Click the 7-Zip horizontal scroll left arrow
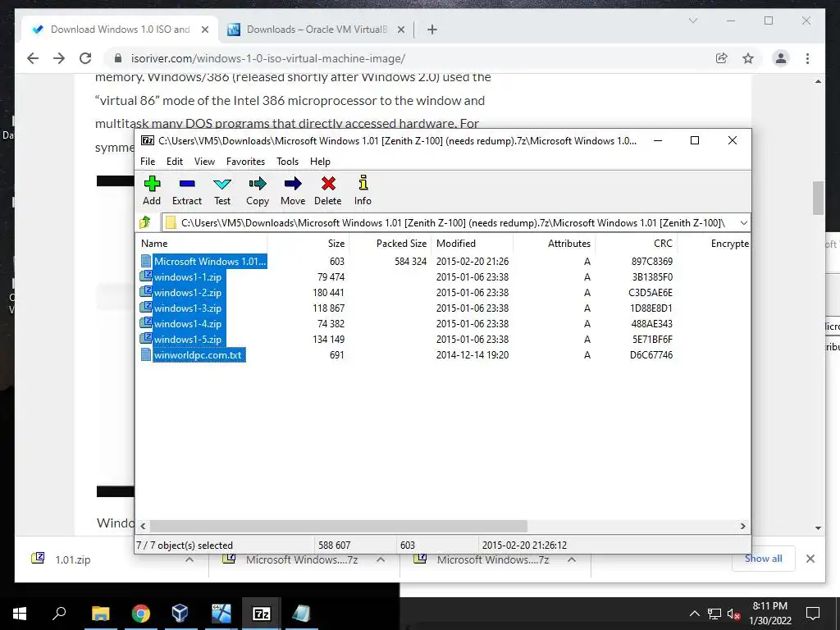The image size is (840, 630). coord(143,526)
